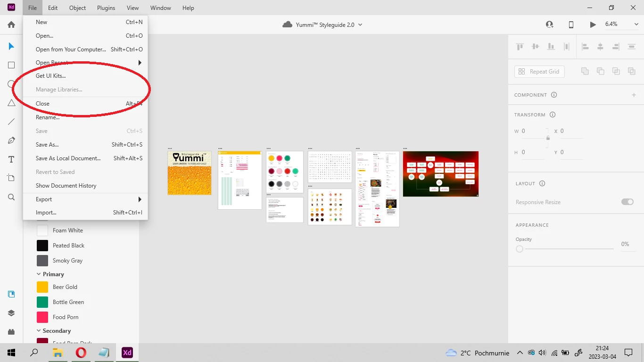Click the boolean Subtract icon
The height and width of the screenshot is (362, 644).
tap(600, 71)
